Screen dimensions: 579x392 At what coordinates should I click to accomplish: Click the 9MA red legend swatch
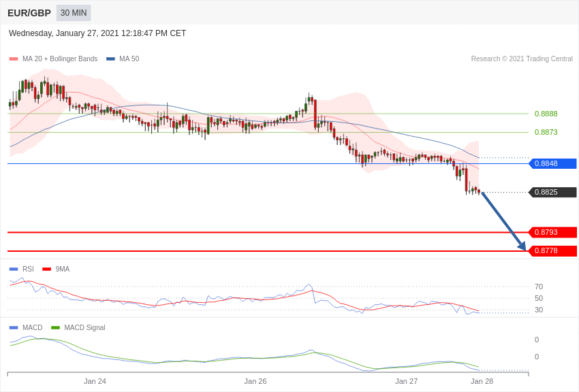47,269
